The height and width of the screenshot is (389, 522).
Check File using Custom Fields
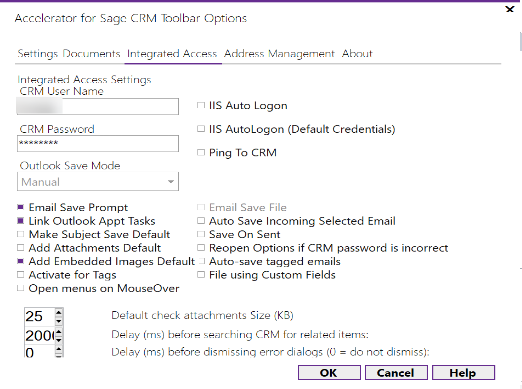(201, 275)
